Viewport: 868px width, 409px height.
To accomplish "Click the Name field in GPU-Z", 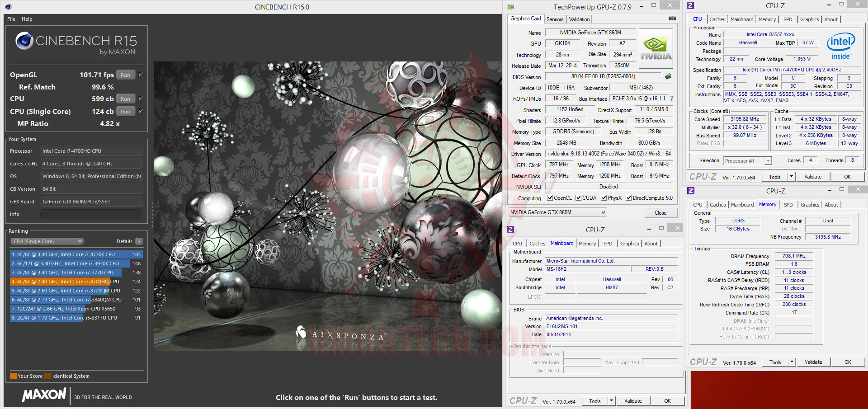I will tap(590, 33).
